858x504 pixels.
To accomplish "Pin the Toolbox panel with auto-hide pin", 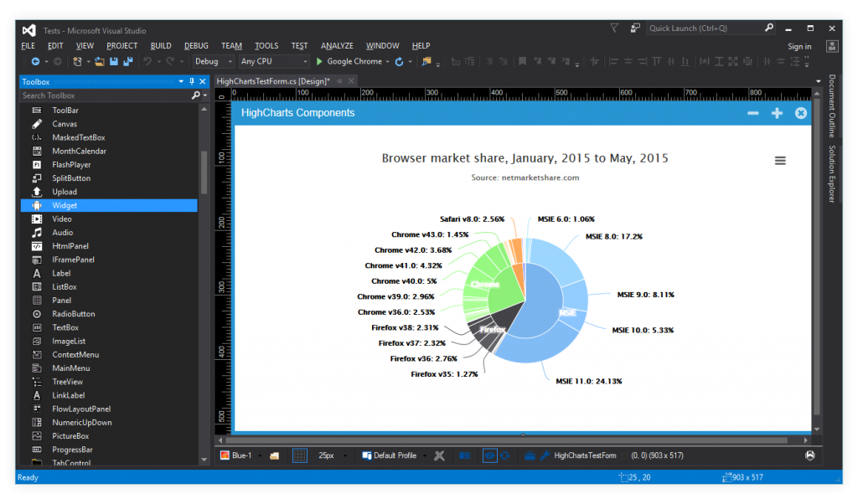I will point(191,81).
